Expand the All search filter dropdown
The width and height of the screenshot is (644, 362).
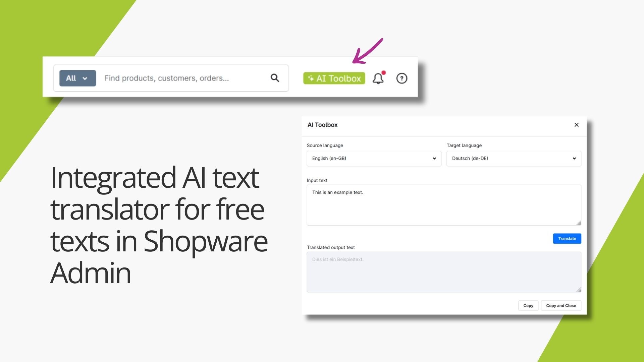77,78
